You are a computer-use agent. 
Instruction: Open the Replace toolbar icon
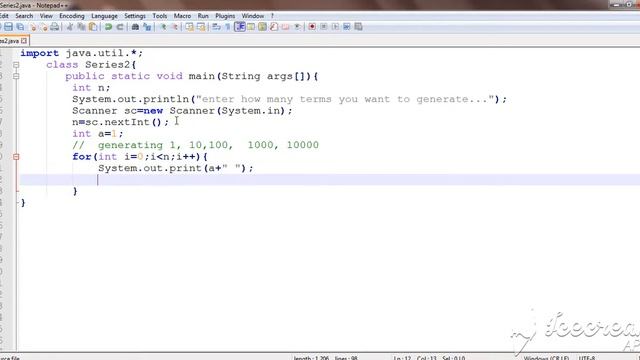pyautogui.click(x=147, y=27)
